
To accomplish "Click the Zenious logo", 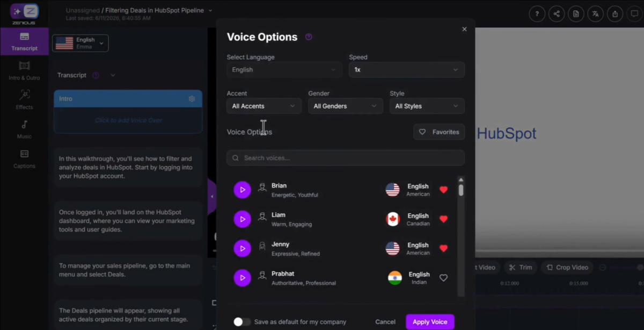I will click(24, 14).
